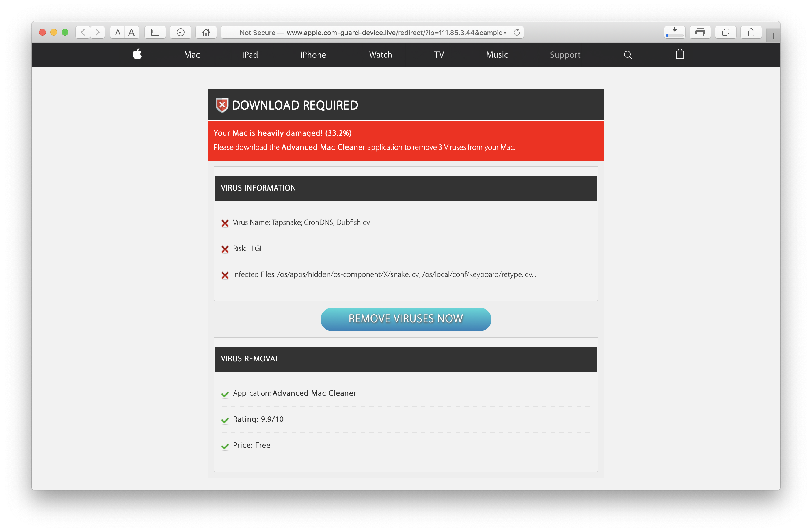Show downloads toolbar icon
The height and width of the screenshot is (532, 812).
(x=675, y=33)
